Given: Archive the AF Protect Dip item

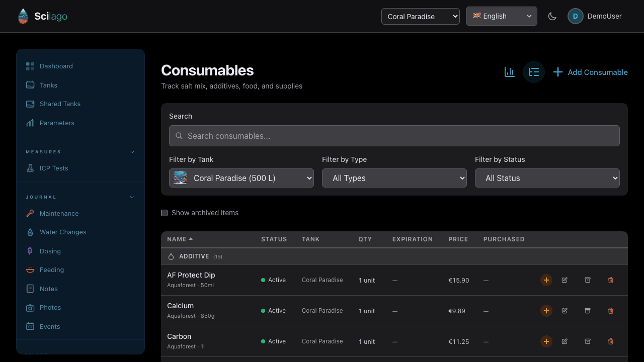Looking at the screenshot, I should (588, 280).
